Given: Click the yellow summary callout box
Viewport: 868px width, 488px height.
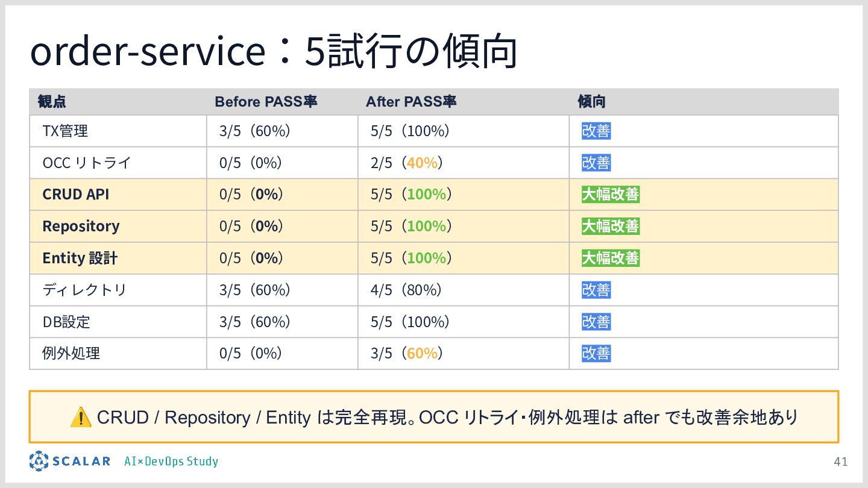Looking at the screenshot, I should click(x=434, y=417).
